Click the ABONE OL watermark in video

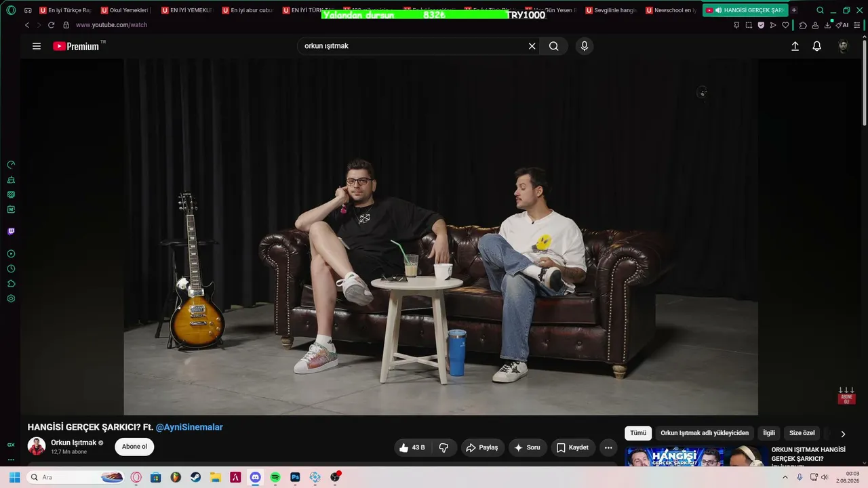click(846, 396)
